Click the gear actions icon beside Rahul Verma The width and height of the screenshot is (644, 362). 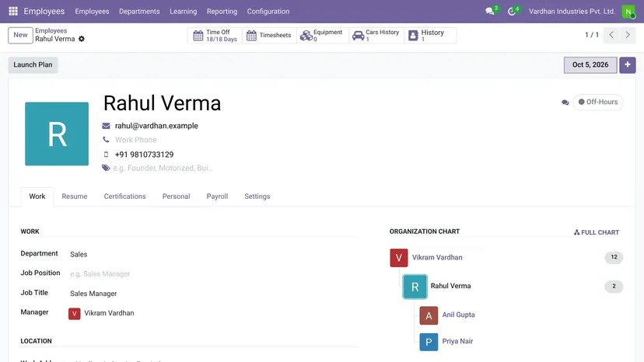tap(82, 39)
